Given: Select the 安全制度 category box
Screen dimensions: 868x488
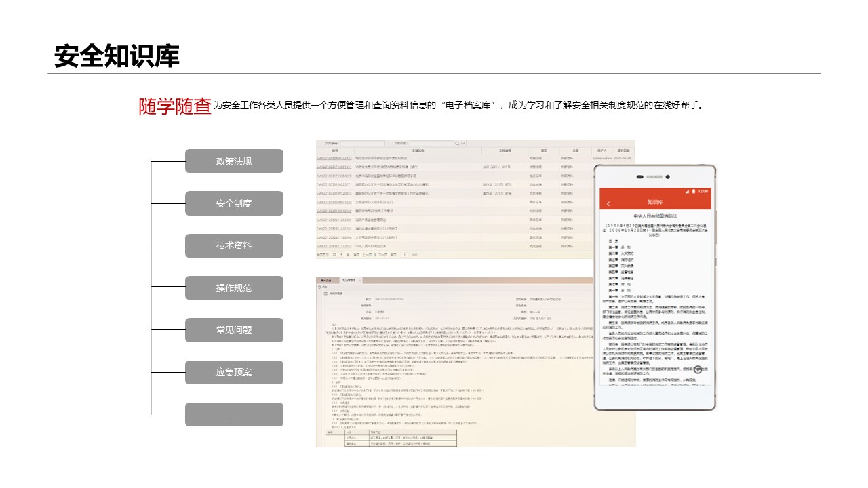Looking at the screenshot, I should point(234,203).
